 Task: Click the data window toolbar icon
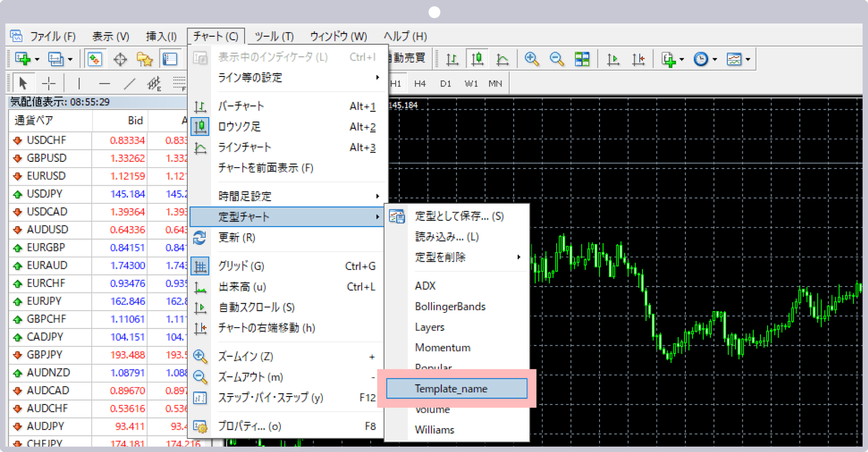point(170,59)
